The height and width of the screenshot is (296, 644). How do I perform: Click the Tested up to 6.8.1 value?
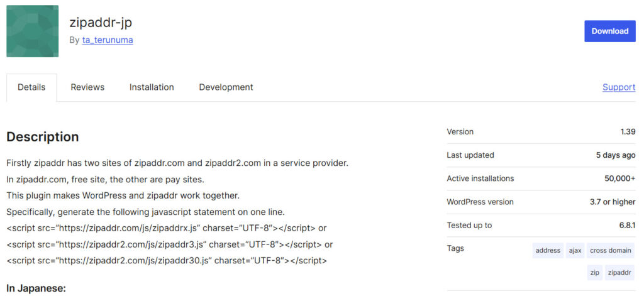(627, 226)
